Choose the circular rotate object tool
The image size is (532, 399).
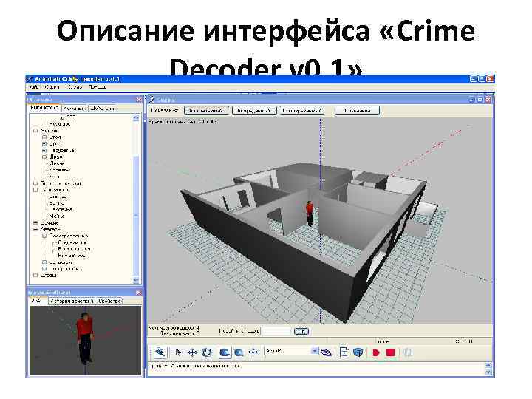coord(207,352)
